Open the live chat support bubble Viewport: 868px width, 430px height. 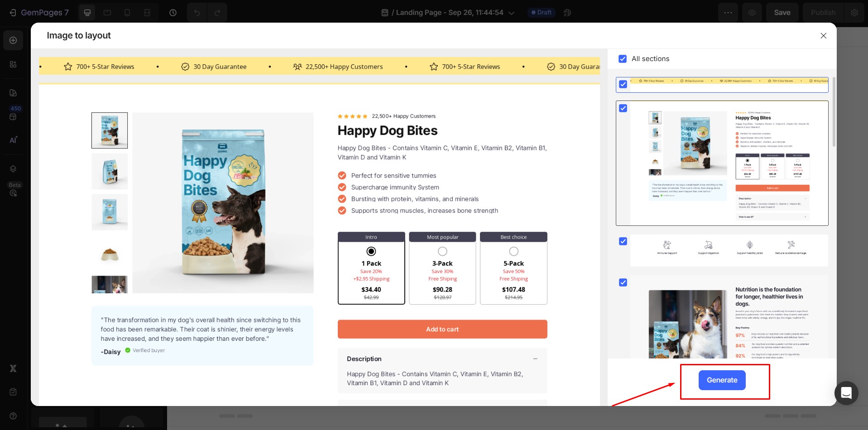tap(846, 393)
